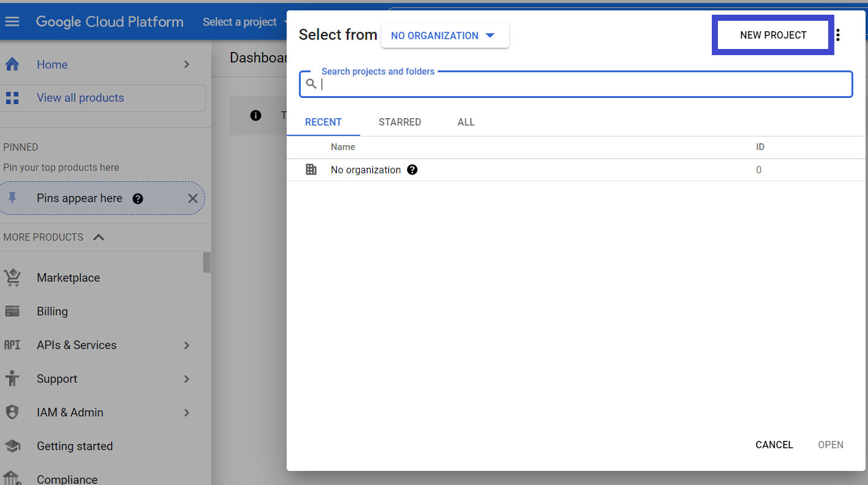Click the ID column header

760,147
